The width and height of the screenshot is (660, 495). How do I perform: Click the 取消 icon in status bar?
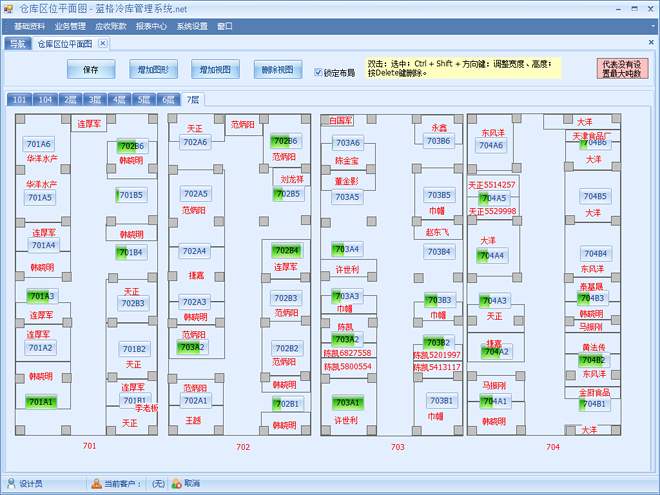(x=178, y=484)
